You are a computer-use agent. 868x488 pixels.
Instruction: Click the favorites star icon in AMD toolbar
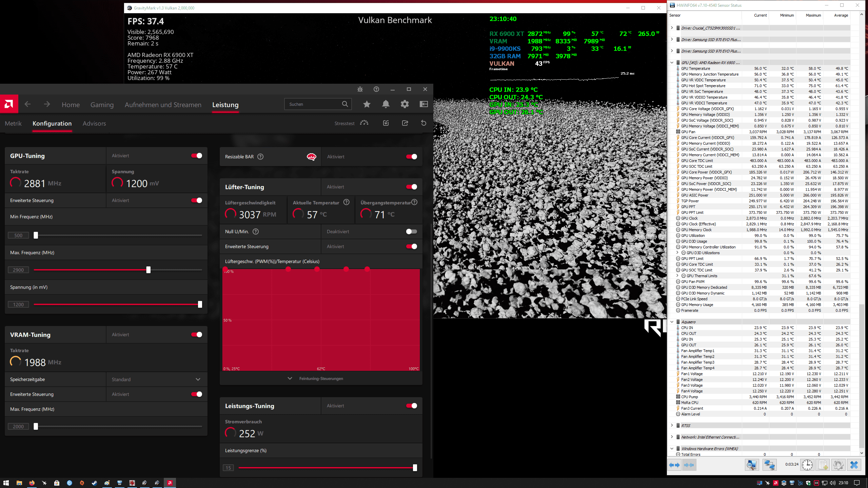[x=367, y=104]
